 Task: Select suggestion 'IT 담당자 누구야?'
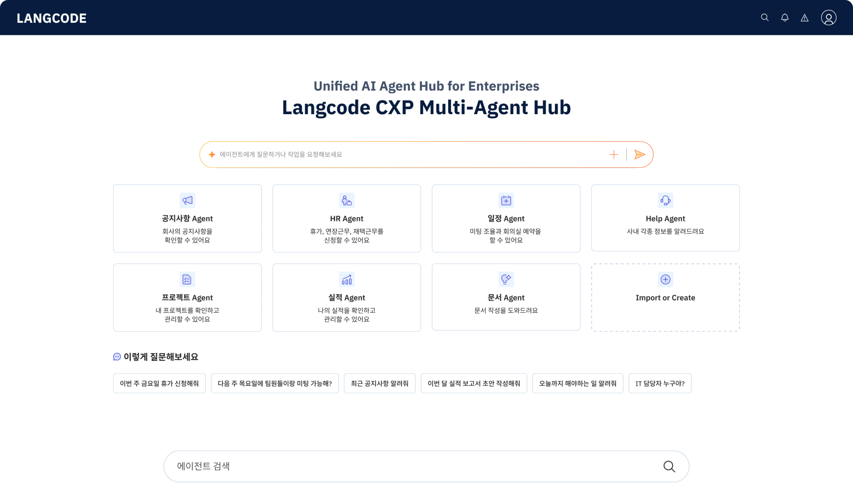click(660, 383)
